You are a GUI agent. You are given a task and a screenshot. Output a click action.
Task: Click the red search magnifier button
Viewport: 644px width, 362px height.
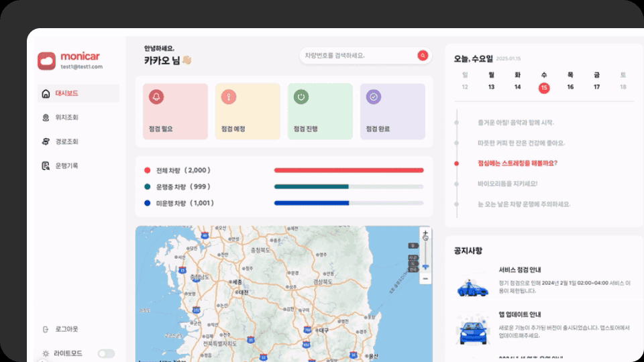(423, 56)
